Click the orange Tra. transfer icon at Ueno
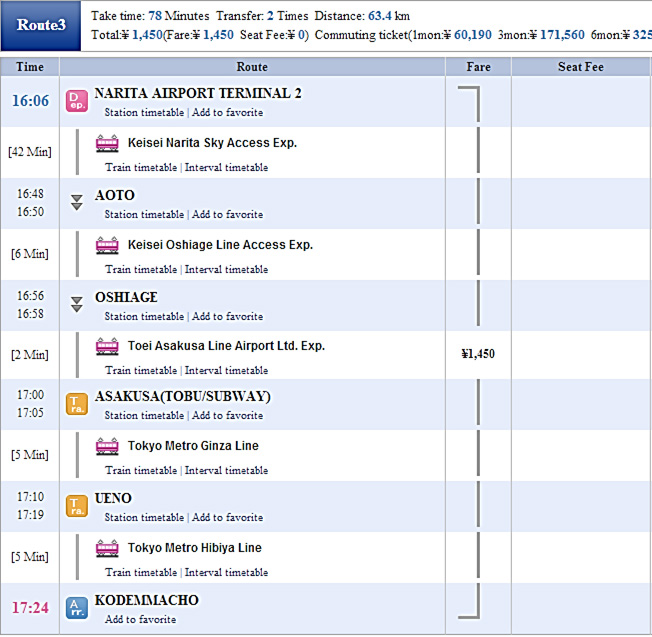 (x=77, y=506)
